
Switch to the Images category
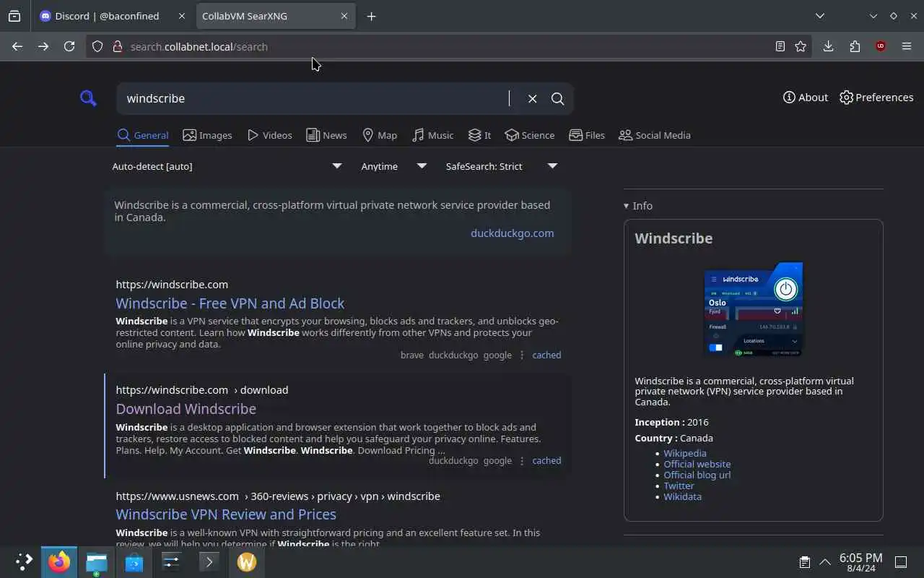tap(207, 135)
